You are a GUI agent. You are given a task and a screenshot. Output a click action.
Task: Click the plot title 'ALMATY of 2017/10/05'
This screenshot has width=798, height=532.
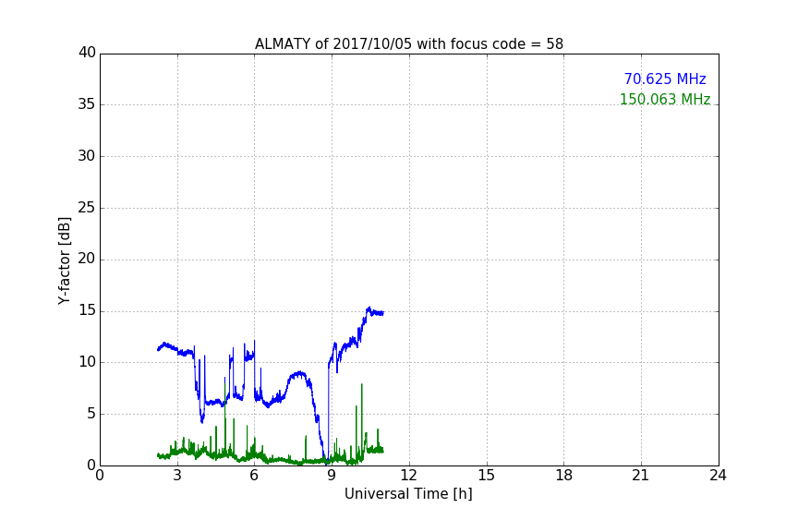[408, 44]
